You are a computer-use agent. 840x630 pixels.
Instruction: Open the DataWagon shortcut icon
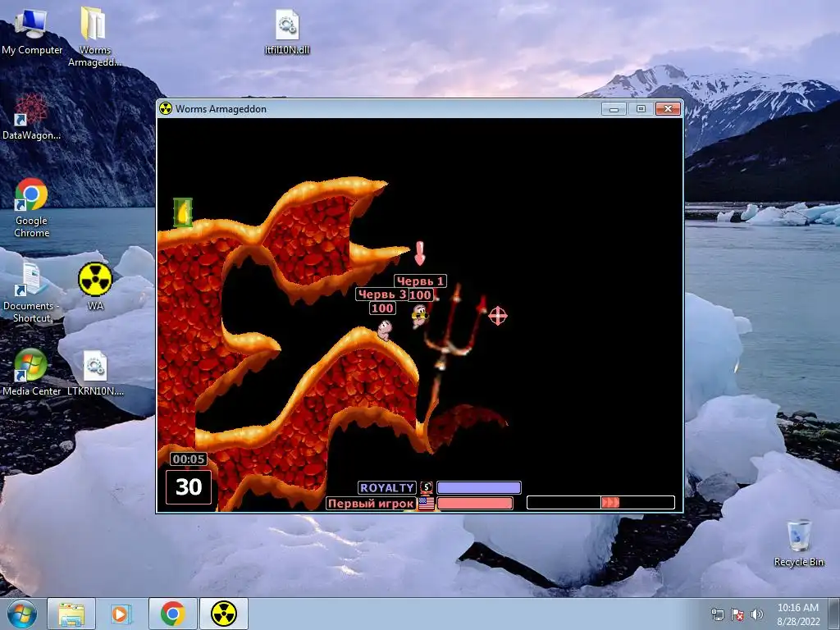(31, 116)
